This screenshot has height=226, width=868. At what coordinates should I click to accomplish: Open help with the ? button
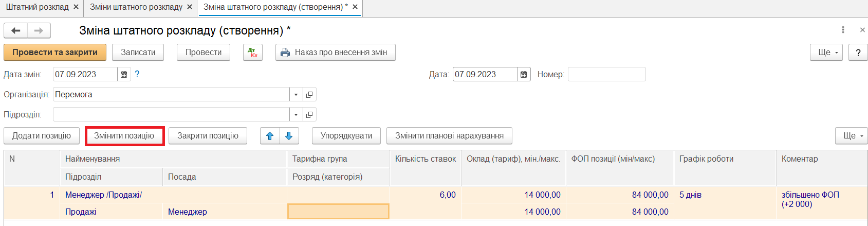[858, 53]
